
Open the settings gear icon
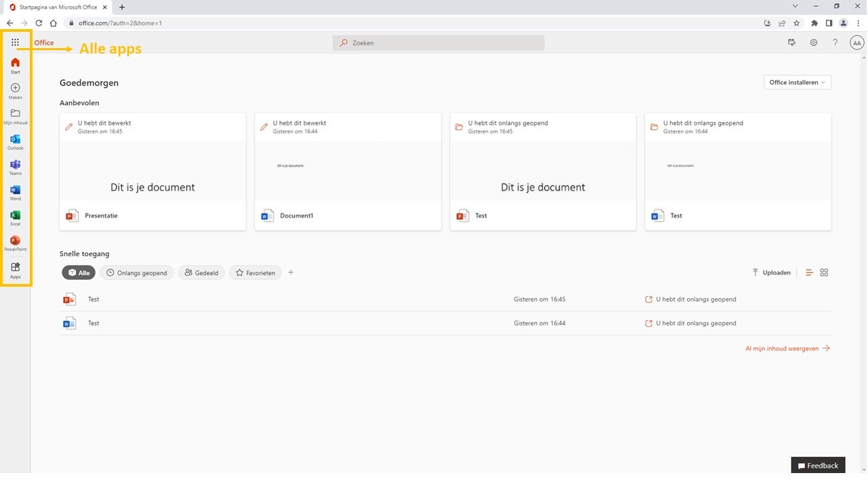pos(814,43)
